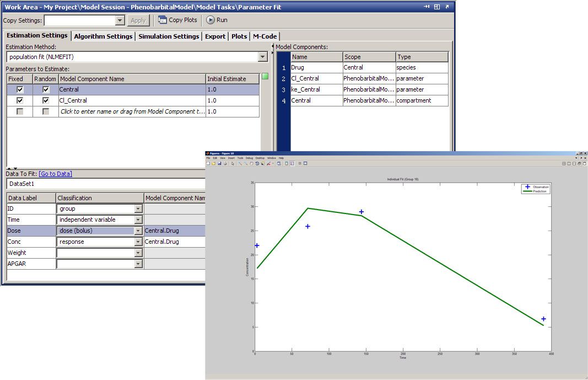Image resolution: width=588 pixels, height=380 pixels.
Task: Click the Work Area layout grid icon
Action: (437, 7)
